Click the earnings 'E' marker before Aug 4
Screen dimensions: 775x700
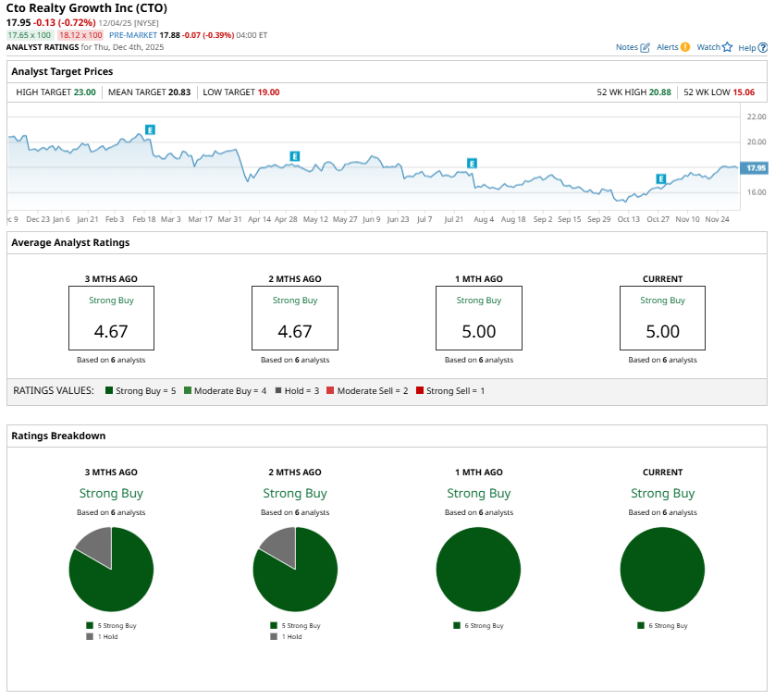[x=472, y=164]
